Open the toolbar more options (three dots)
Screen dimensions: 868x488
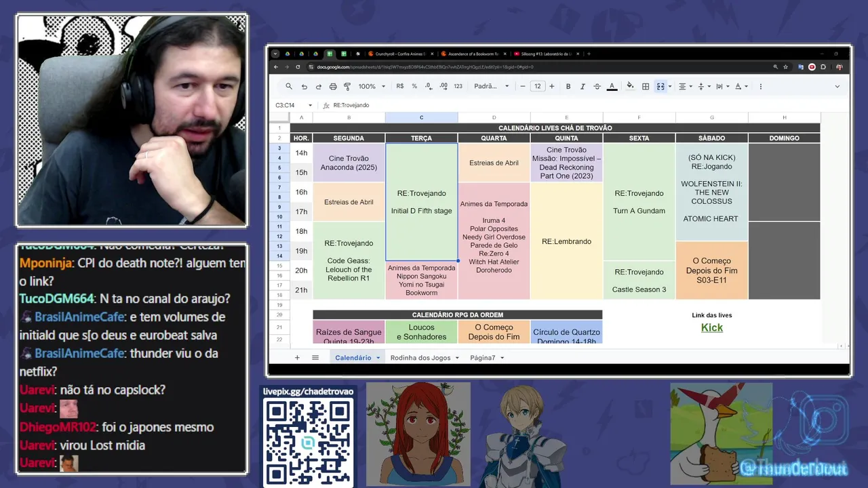tap(760, 86)
